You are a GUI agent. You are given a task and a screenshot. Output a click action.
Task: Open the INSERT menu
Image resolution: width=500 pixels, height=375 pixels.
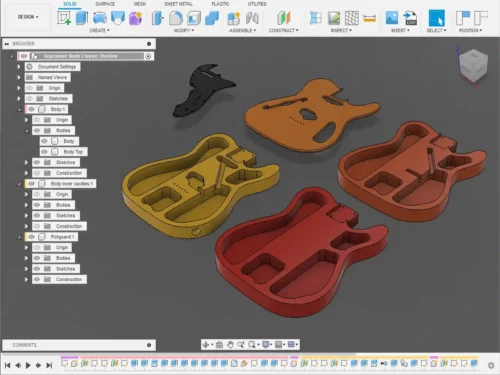pos(400,30)
